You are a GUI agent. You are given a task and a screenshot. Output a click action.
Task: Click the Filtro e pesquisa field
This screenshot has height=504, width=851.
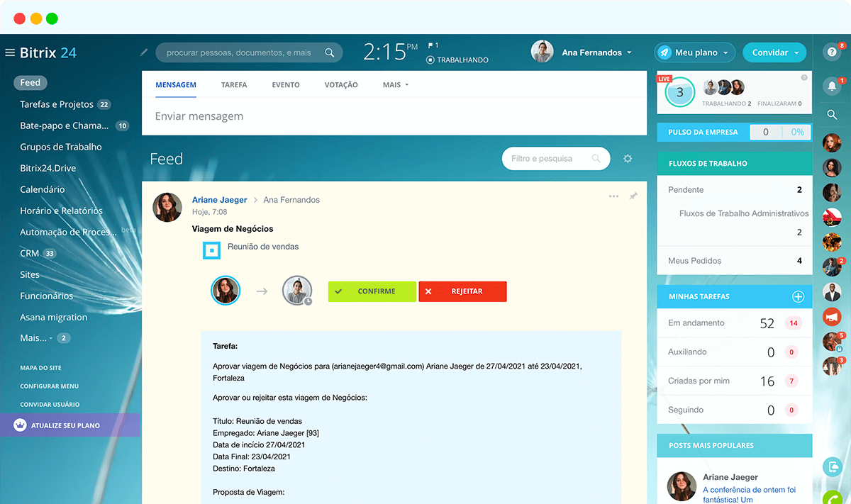pyautogui.click(x=550, y=159)
